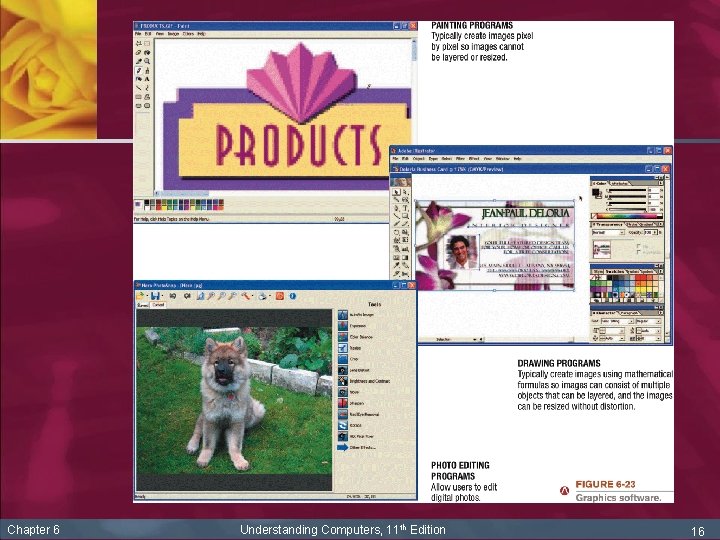Choose the Fill With Color bucket in Paint
The width and height of the screenshot is (720, 540).
pyautogui.click(x=147, y=52)
